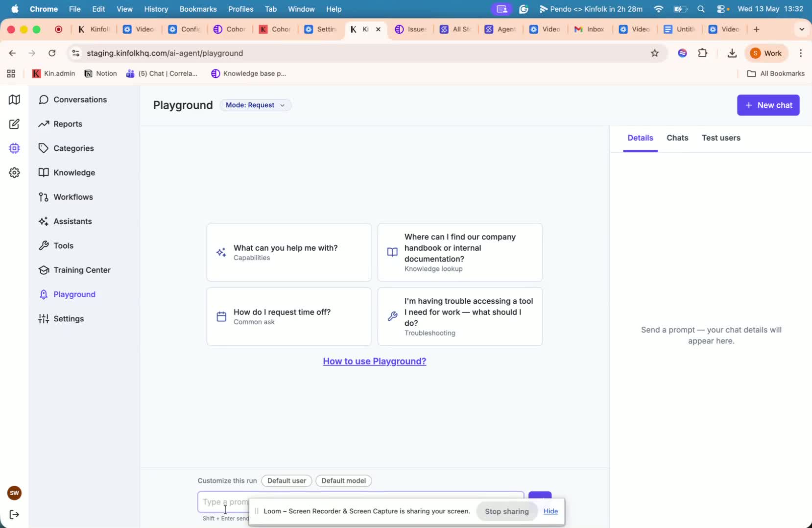This screenshot has height=528, width=812.
Task: Open Chrome extensions puzzle icon
Action: click(x=703, y=53)
